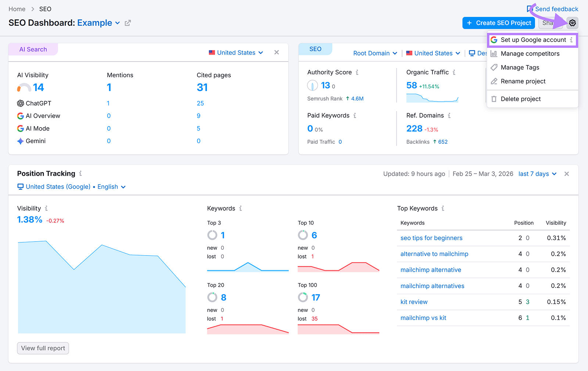The image size is (588, 371).
Task: Click the tag icon beside Manage Tags
Action: coord(494,67)
